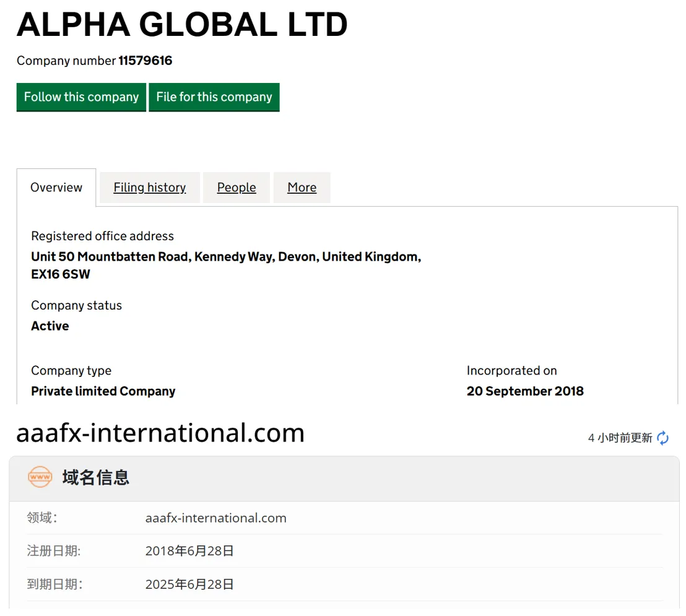This screenshot has height=616, width=686.
Task: Switch to the Filing history tab
Action: click(150, 187)
